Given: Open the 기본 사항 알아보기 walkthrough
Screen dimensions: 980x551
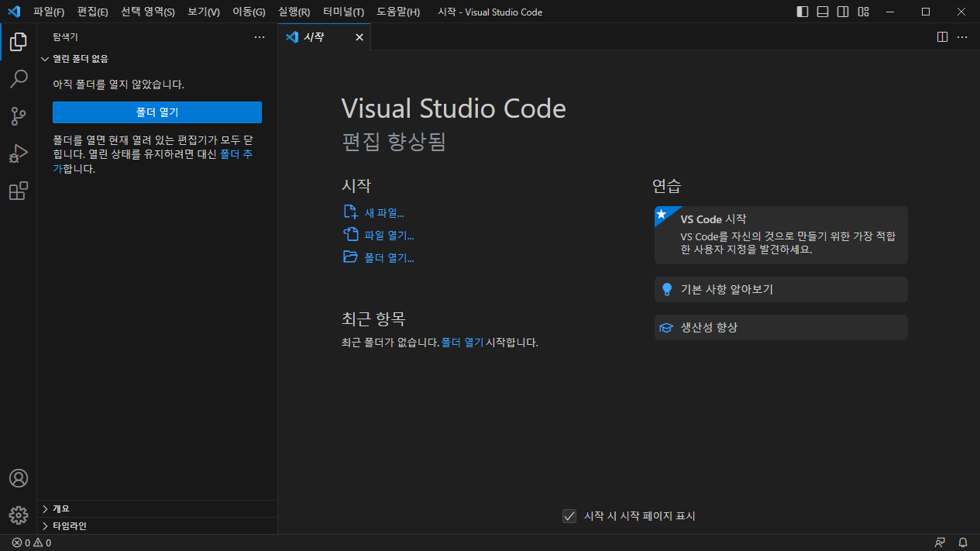Looking at the screenshot, I should [x=781, y=289].
